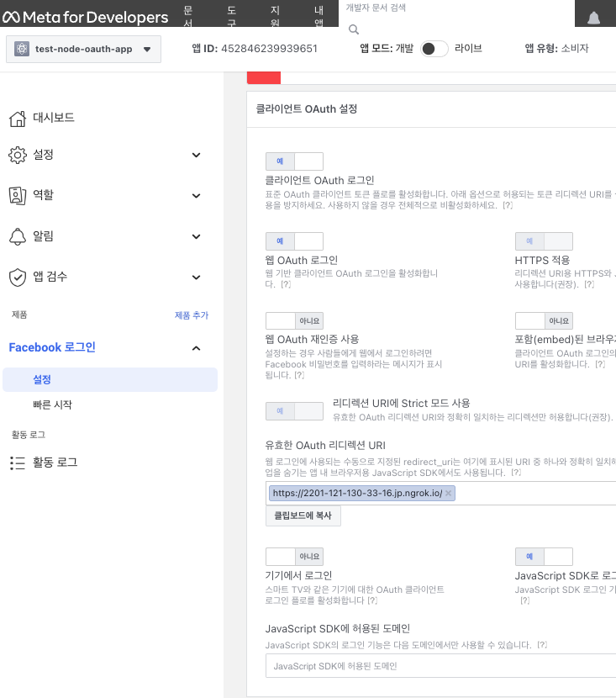Viewport: 616px width, 698px height.
Task: Click help [?] for JavaScript SDK 허용된 도메인
Action: 542,644
